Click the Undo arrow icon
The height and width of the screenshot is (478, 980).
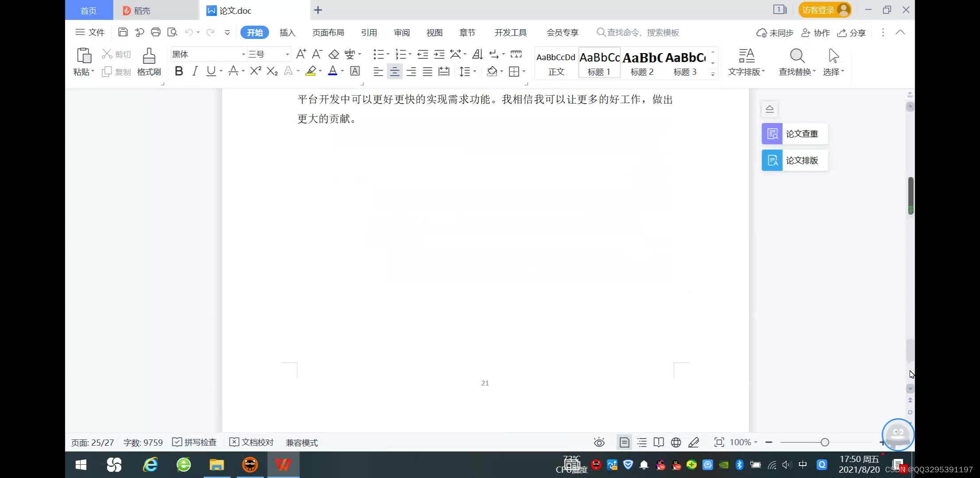(x=189, y=32)
